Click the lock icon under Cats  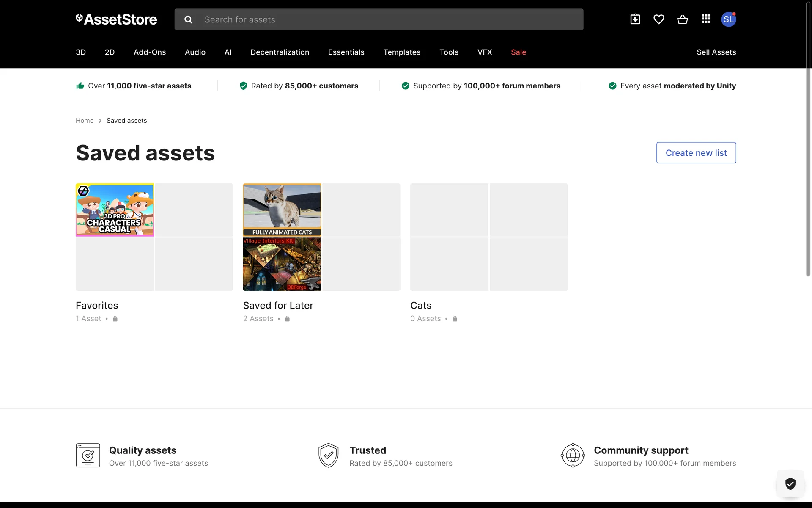pyautogui.click(x=455, y=319)
